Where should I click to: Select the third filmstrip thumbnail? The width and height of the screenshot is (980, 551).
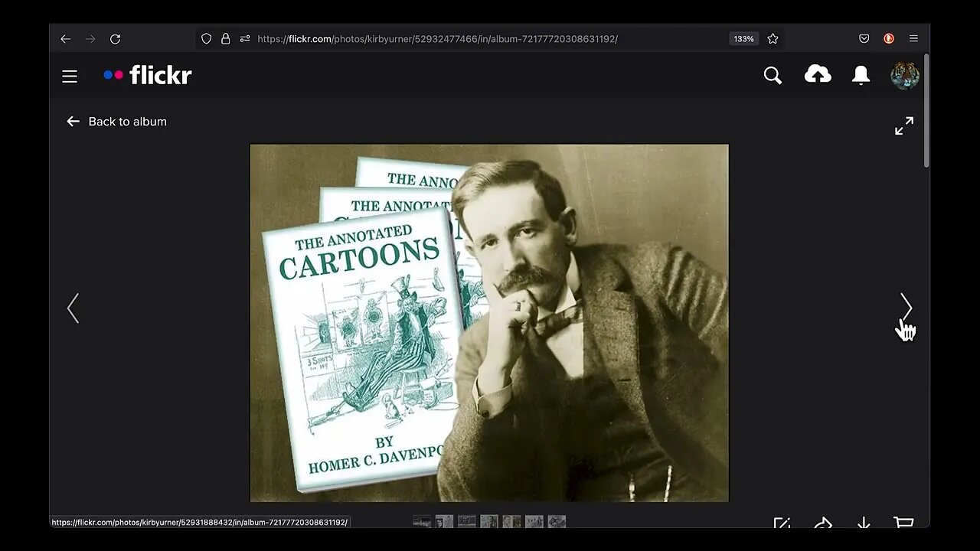click(467, 522)
